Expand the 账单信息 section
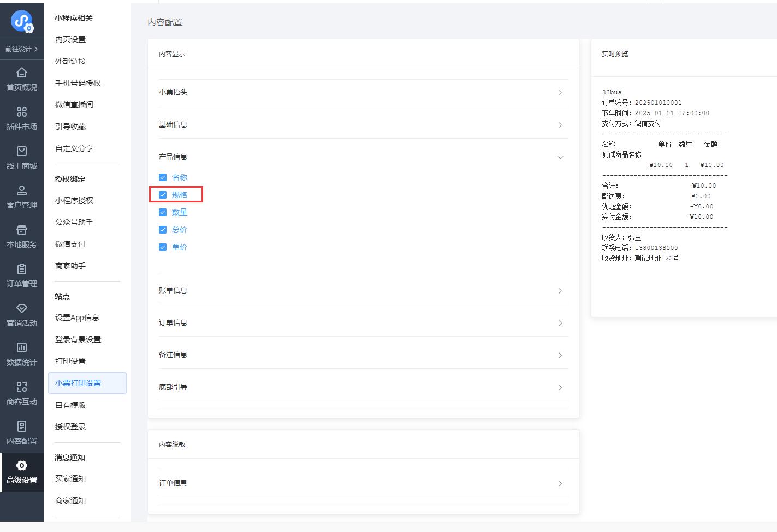The height and width of the screenshot is (532, 777). tap(560, 291)
